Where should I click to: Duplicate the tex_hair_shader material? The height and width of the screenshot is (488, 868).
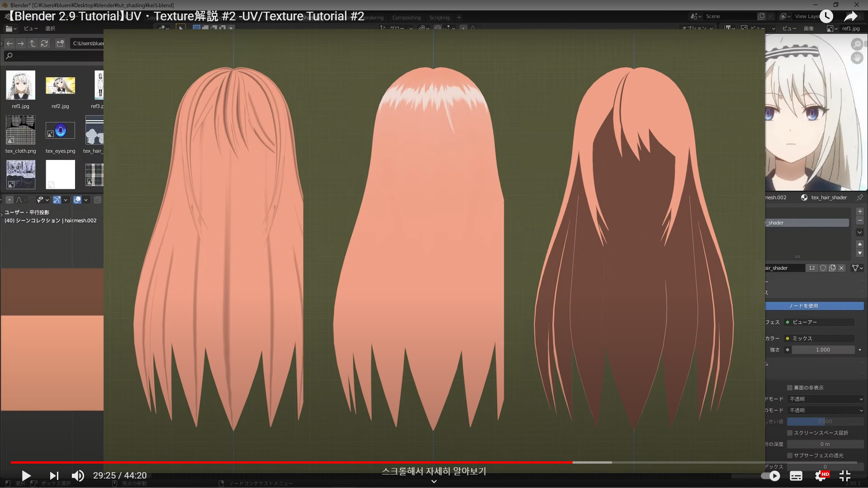coord(832,268)
